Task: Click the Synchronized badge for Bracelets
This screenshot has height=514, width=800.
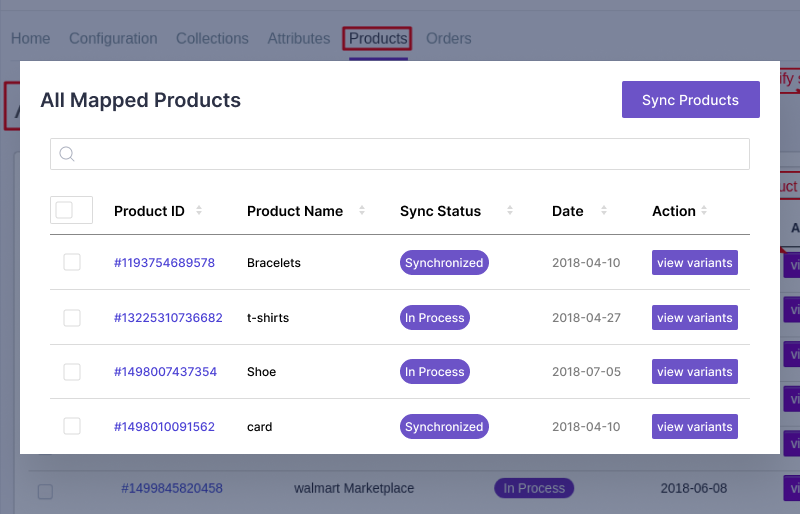Action: tap(444, 263)
